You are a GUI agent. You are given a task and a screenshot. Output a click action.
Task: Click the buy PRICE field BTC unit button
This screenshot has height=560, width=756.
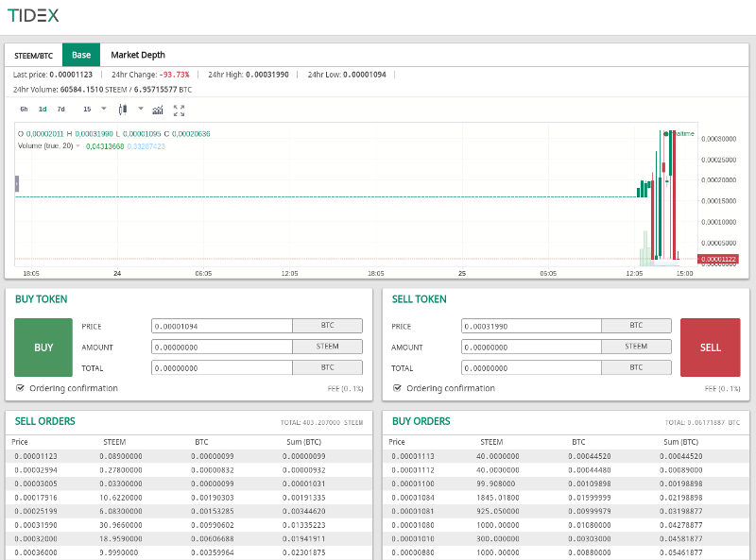coord(327,326)
